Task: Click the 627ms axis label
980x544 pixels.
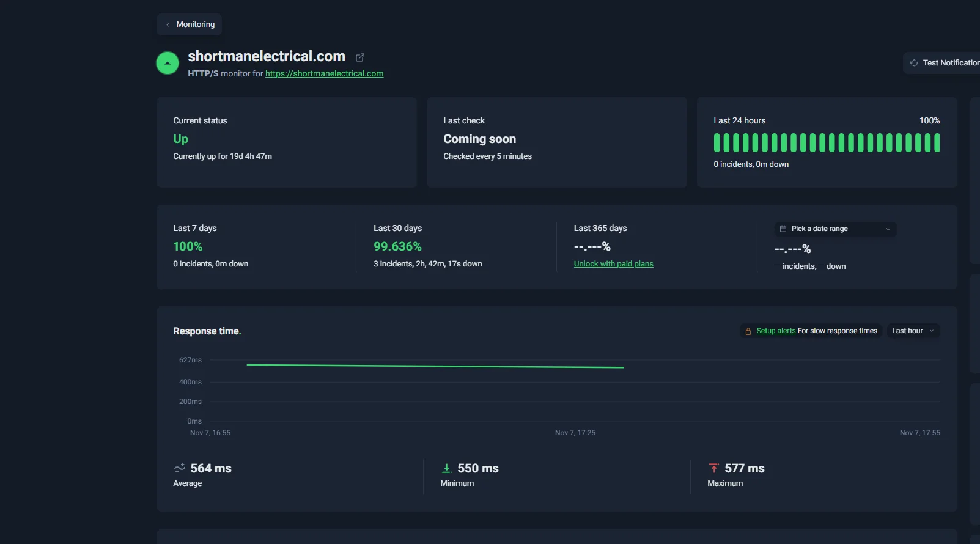Action: click(x=190, y=360)
